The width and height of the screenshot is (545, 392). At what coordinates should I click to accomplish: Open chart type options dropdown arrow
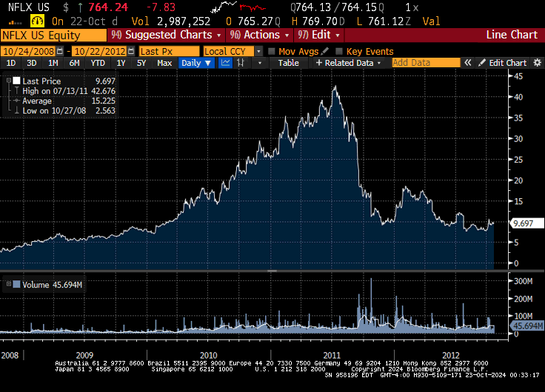pyautogui.click(x=259, y=63)
